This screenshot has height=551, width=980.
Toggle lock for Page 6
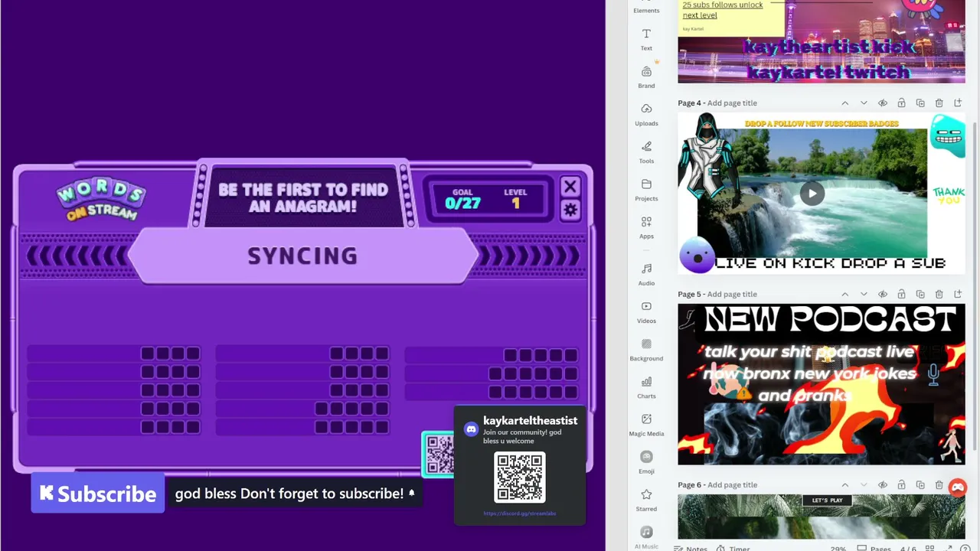pyautogui.click(x=901, y=485)
